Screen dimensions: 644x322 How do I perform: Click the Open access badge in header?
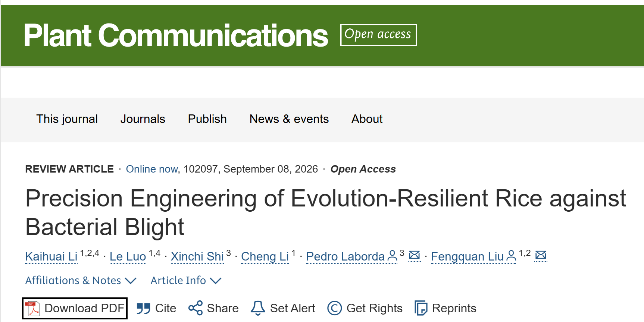click(379, 35)
